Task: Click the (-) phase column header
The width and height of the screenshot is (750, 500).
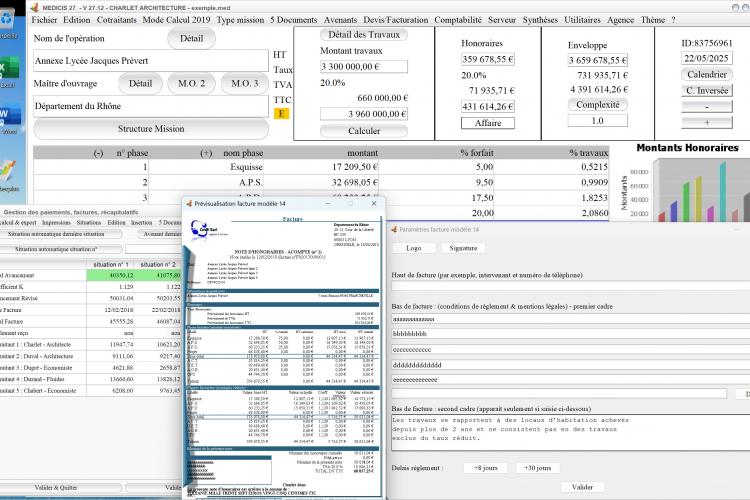Action: tap(99, 153)
